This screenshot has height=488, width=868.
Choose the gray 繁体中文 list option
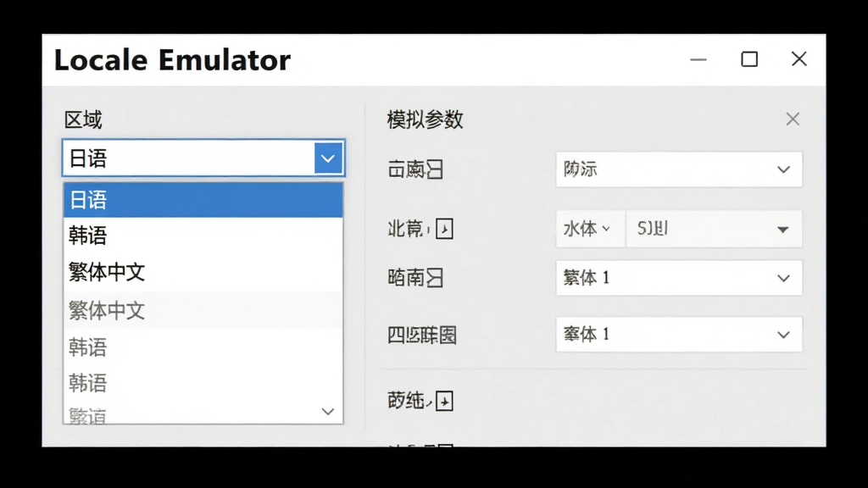[x=203, y=310]
